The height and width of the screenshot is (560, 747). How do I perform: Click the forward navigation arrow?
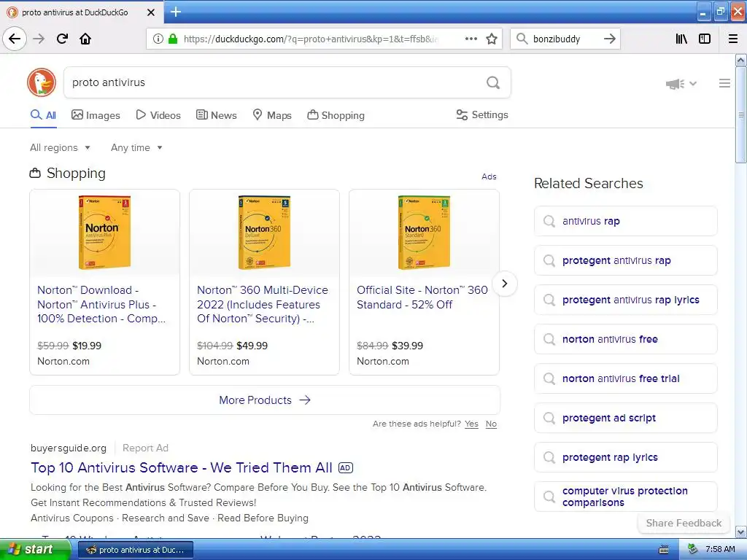coord(39,39)
